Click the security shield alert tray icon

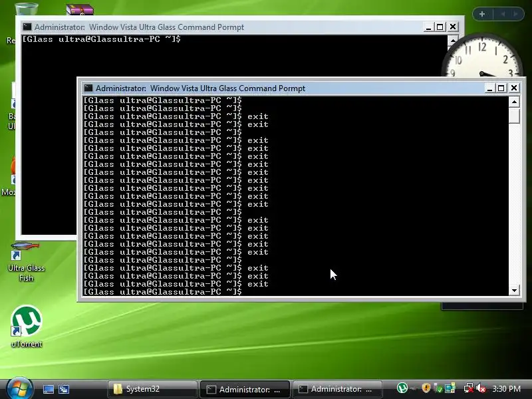tap(426, 388)
